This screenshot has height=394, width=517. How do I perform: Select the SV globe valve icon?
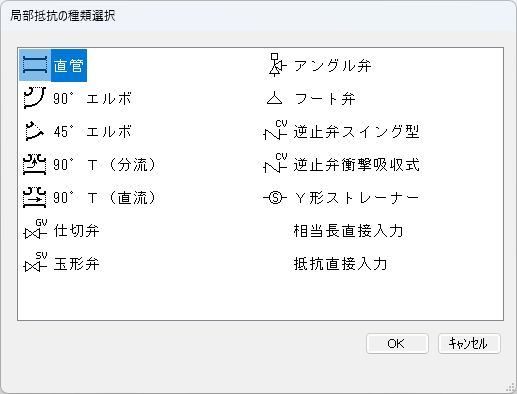coord(35,262)
